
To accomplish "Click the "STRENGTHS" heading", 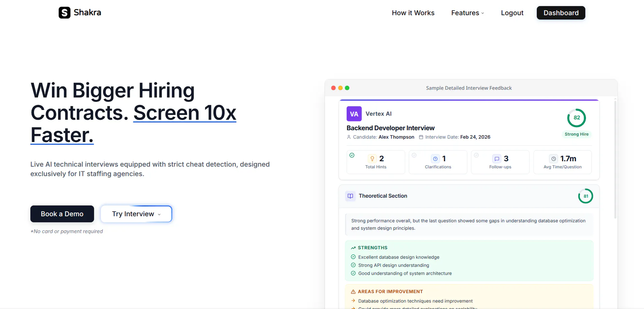I will pyautogui.click(x=373, y=248).
